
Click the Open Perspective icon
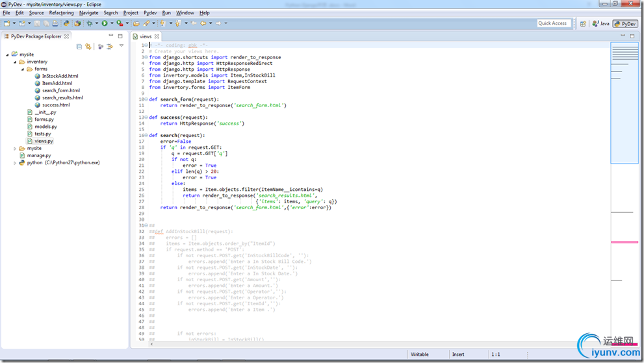click(583, 23)
